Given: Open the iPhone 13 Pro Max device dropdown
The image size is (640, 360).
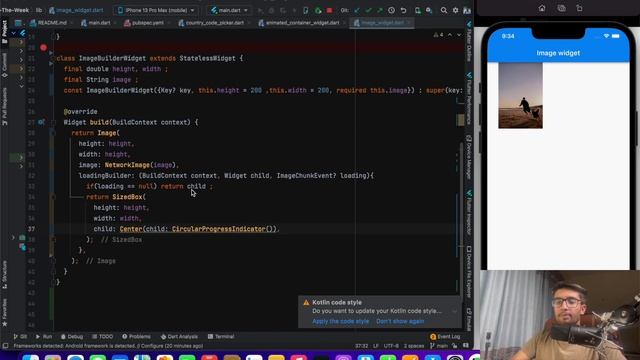Looking at the screenshot, I should pos(157,10).
